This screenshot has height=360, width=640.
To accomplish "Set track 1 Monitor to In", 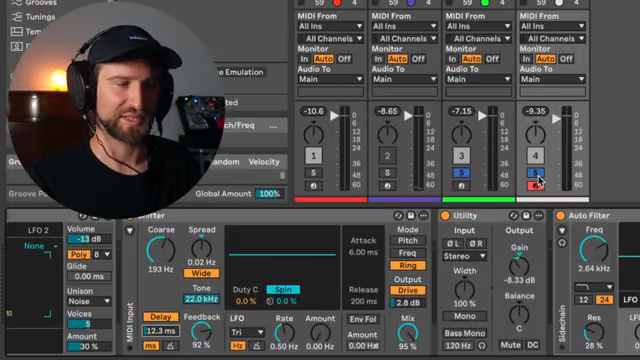I will [304, 59].
